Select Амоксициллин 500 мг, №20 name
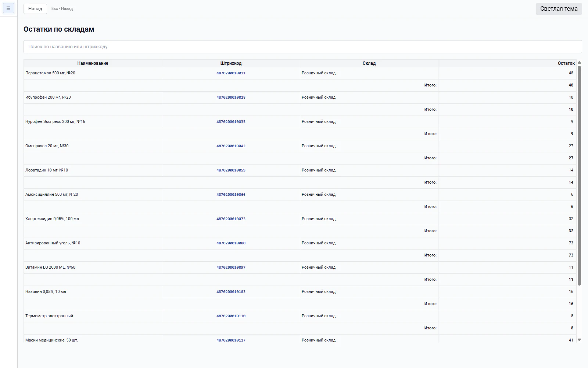This screenshot has height=368, width=588. pyautogui.click(x=51, y=195)
